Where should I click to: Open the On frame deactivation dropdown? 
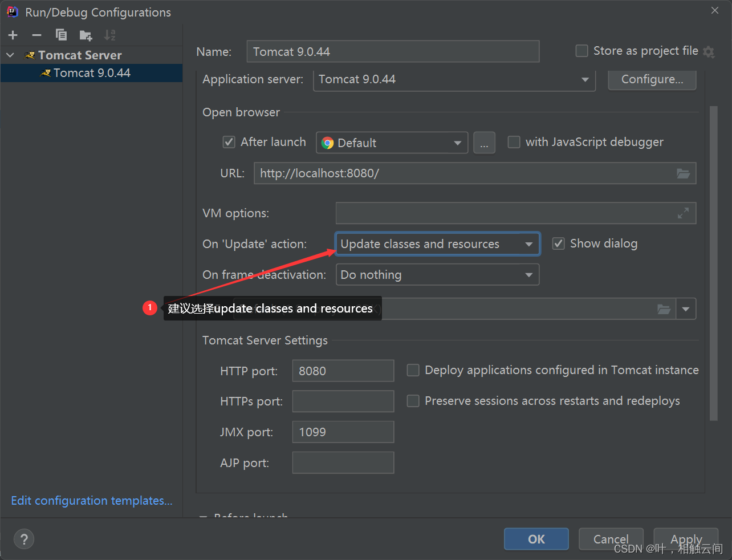438,275
